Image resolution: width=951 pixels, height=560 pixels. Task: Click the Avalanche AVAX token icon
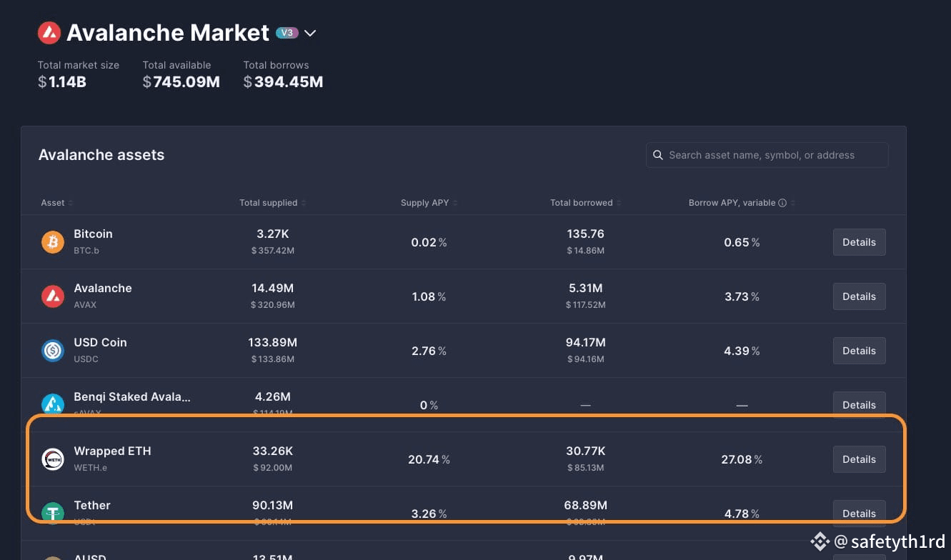coord(53,296)
